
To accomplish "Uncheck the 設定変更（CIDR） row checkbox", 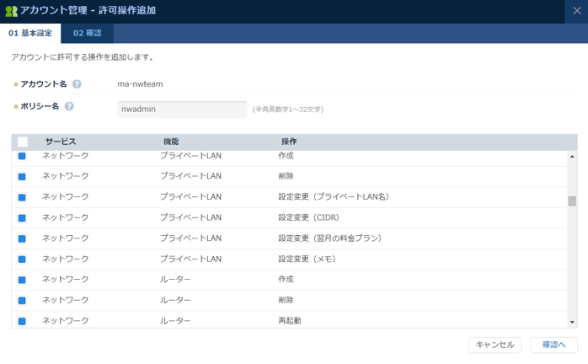I will pos(23,218).
